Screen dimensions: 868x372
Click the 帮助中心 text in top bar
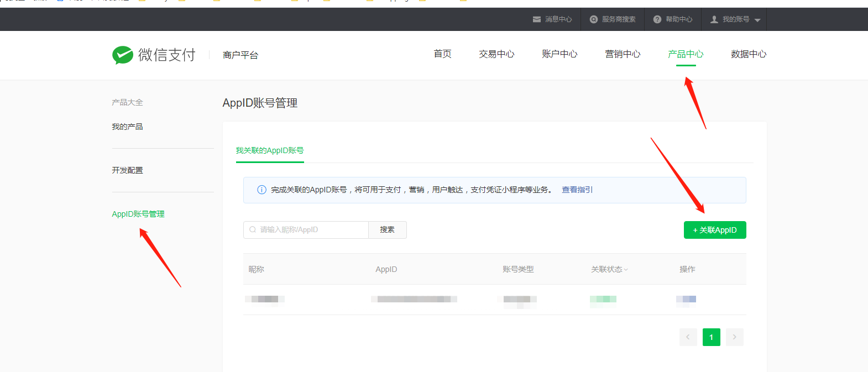[x=679, y=19]
